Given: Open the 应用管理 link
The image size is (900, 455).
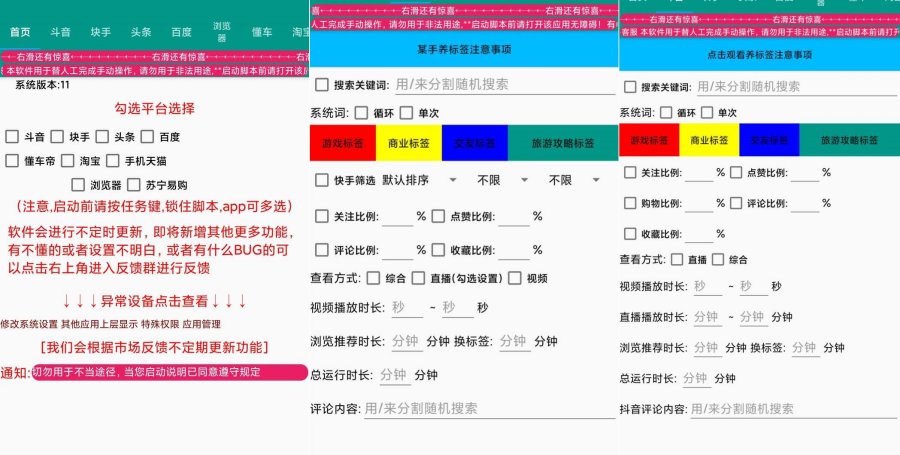Looking at the screenshot, I should (x=201, y=324).
